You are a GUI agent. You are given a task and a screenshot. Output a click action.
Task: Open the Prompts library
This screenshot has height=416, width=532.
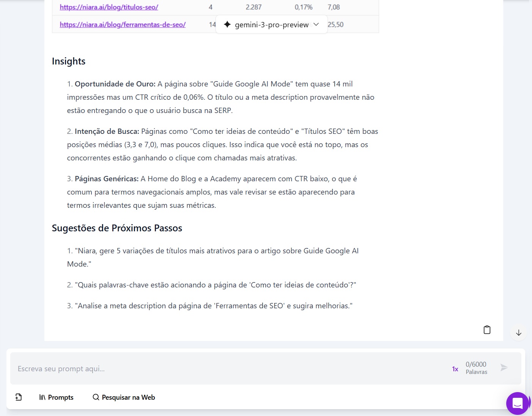coord(61,397)
